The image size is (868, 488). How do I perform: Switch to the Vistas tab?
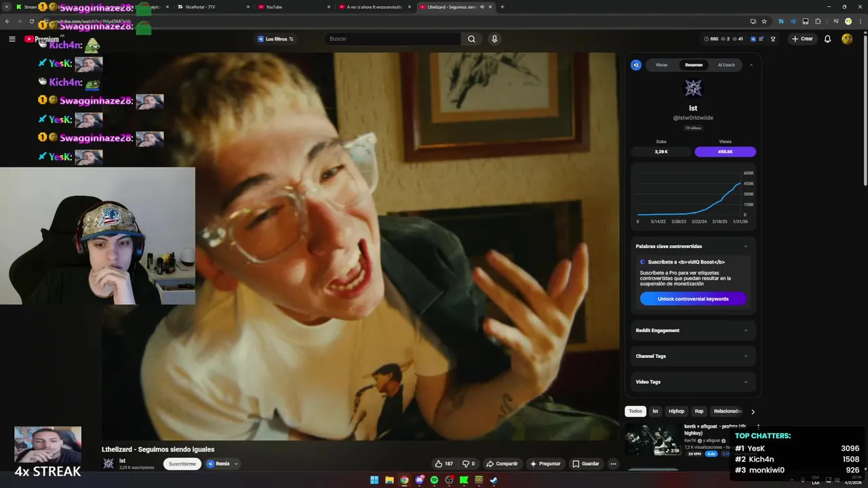(661, 65)
